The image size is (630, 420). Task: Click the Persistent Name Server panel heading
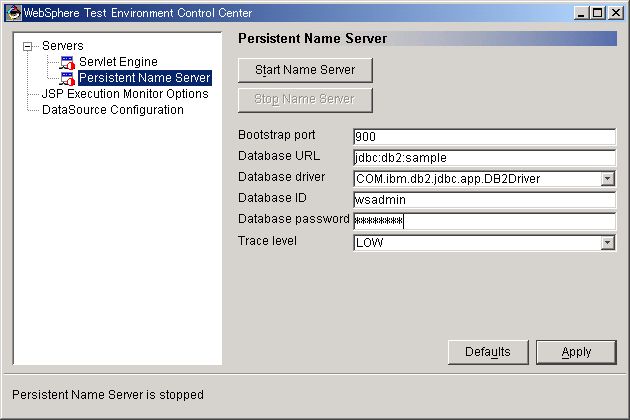[x=313, y=39]
